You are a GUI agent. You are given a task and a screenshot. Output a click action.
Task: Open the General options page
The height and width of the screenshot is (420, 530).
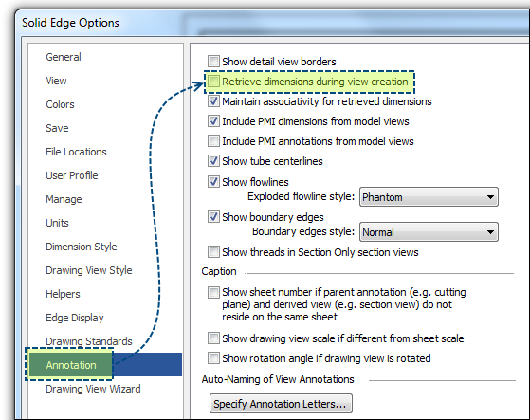[64, 57]
